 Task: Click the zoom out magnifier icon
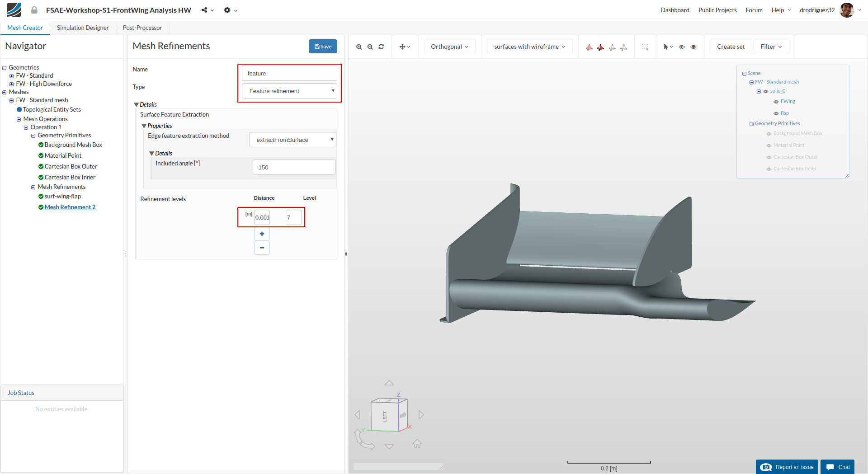click(x=370, y=47)
